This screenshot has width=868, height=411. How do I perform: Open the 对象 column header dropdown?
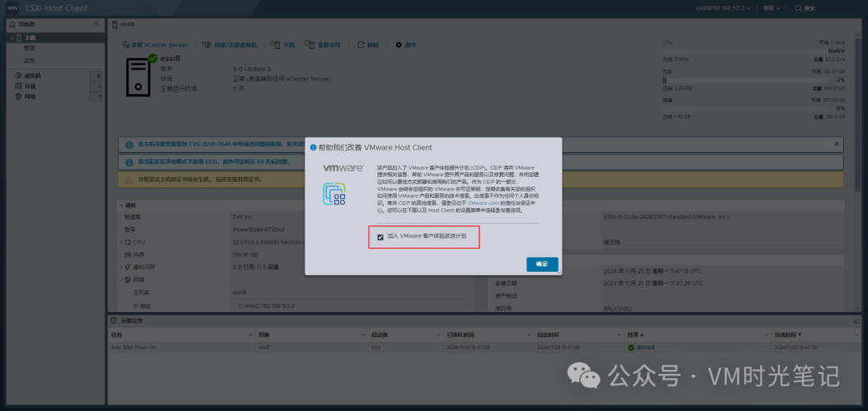click(364, 335)
